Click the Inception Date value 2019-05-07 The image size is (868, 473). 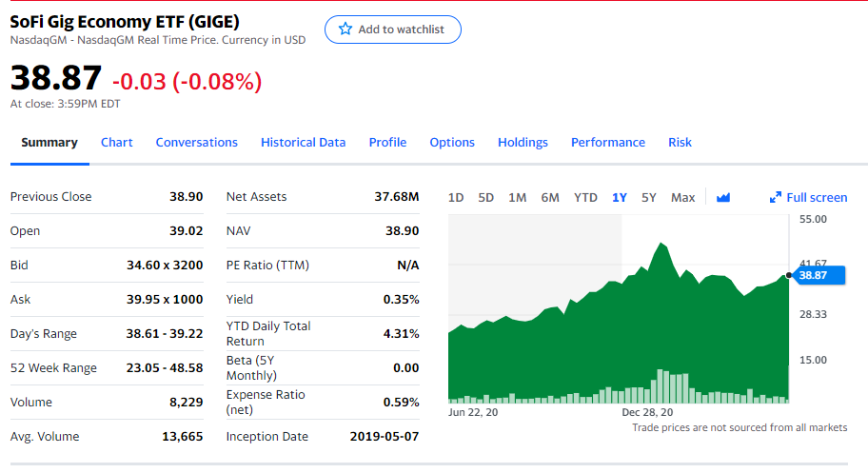tap(385, 437)
